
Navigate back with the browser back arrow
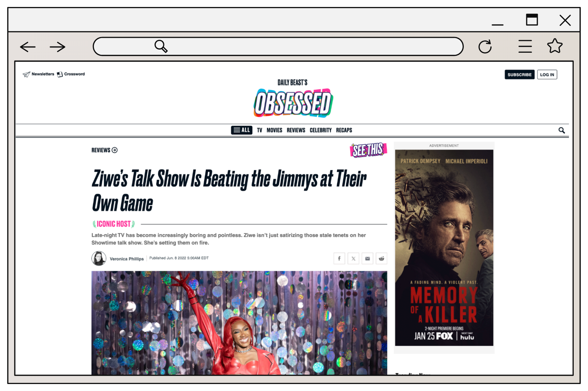click(28, 46)
